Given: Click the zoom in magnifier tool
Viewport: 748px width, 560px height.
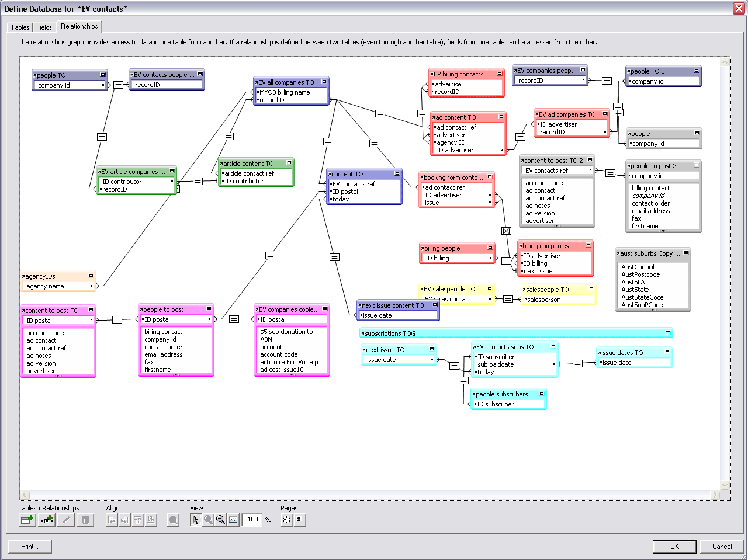Looking at the screenshot, I should (x=208, y=520).
